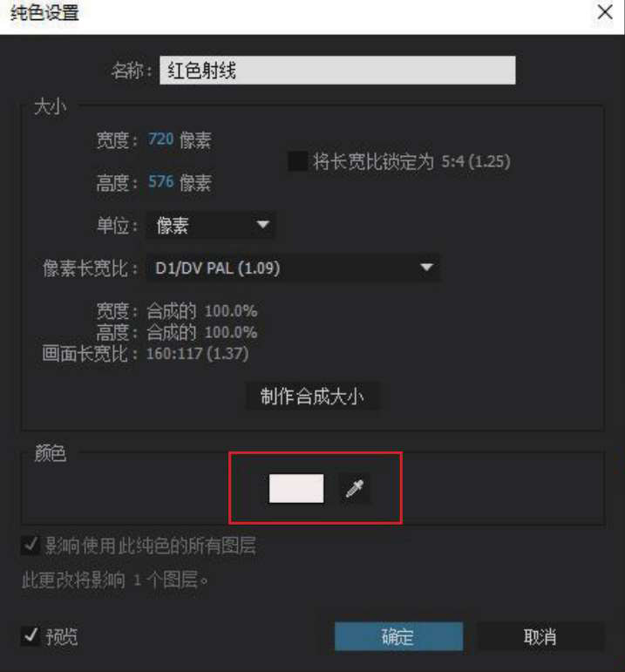Open the D1/DV PAL (1.09) dropdown
The image size is (625, 672).
pos(293,268)
